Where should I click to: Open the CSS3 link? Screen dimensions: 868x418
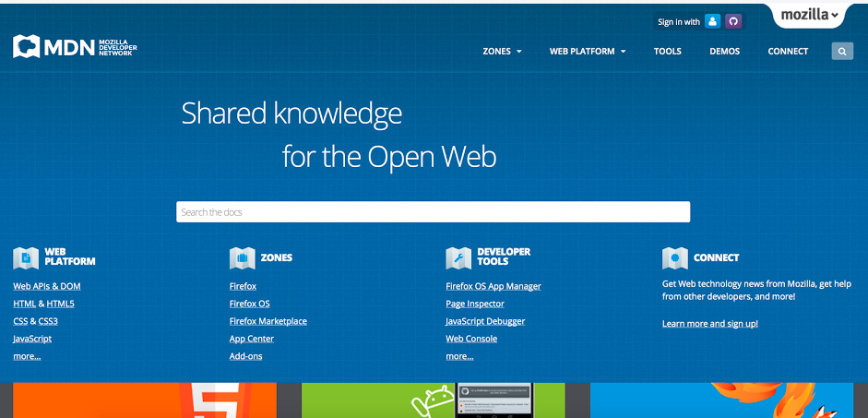click(48, 321)
